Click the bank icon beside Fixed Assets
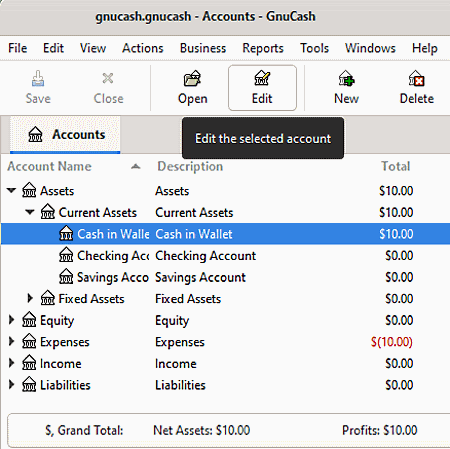The height and width of the screenshot is (449, 450). pos(48,298)
